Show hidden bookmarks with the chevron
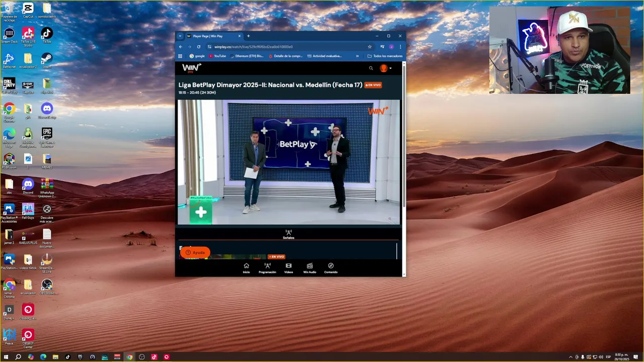Image resolution: width=644 pixels, height=362 pixels. (357, 56)
